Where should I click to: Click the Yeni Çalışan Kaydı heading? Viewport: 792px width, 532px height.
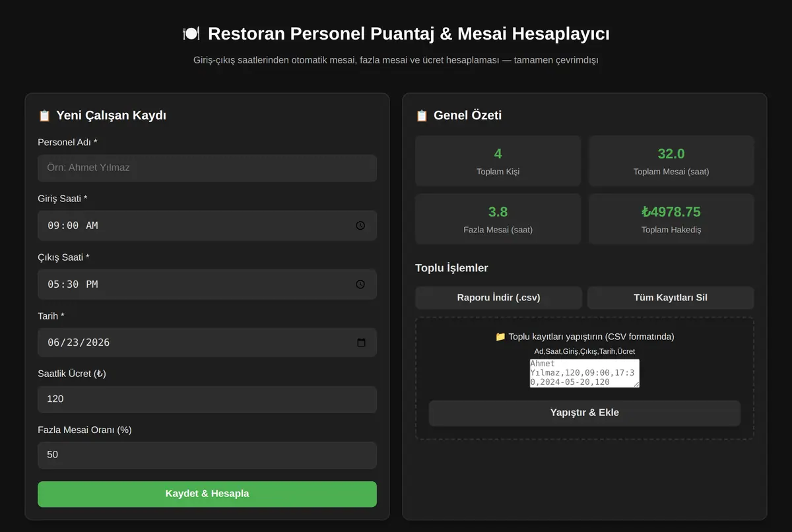111,116
